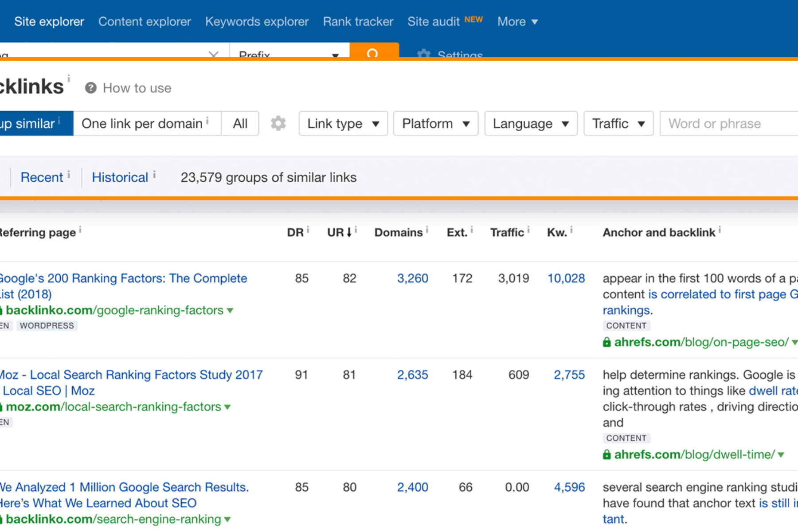This screenshot has height=532, width=798.
Task: Expand the Platform filter dropdown
Action: [435, 123]
